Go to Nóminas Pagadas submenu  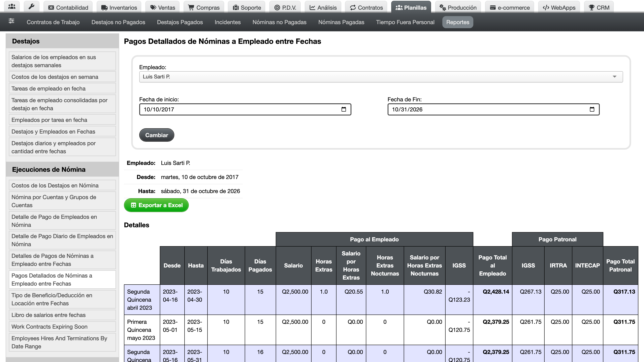click(341, 22)
